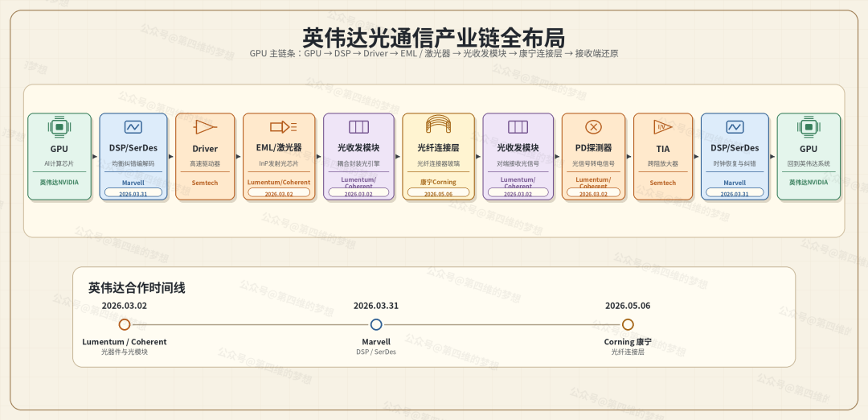Click Marvell in the 均衡纠错编解码 card
This screenshot has width=868, height=420.
click(133, 183)
